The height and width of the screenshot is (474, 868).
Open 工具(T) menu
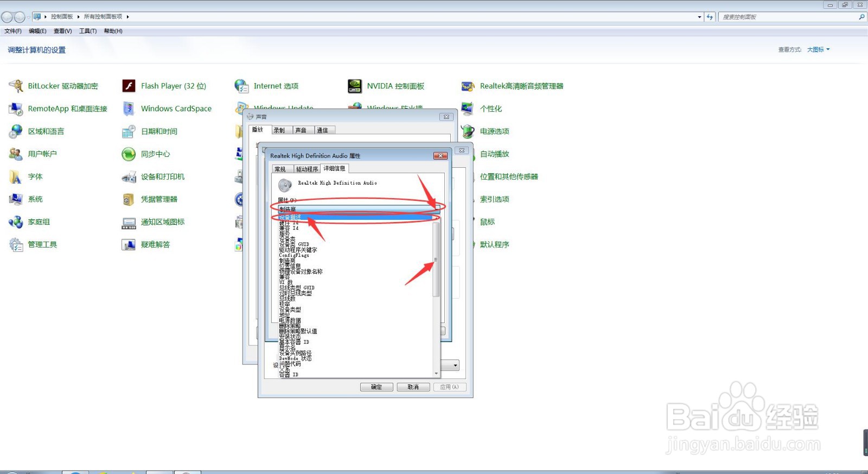pyautogui.click(x=88, y=31)
